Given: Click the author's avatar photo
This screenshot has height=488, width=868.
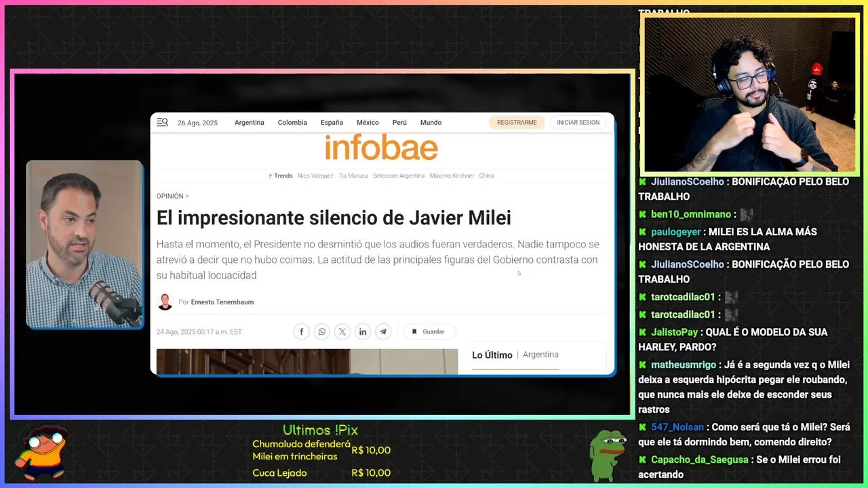Looking at the screenshot, I should pyautogui.click(x=165, y=302).
